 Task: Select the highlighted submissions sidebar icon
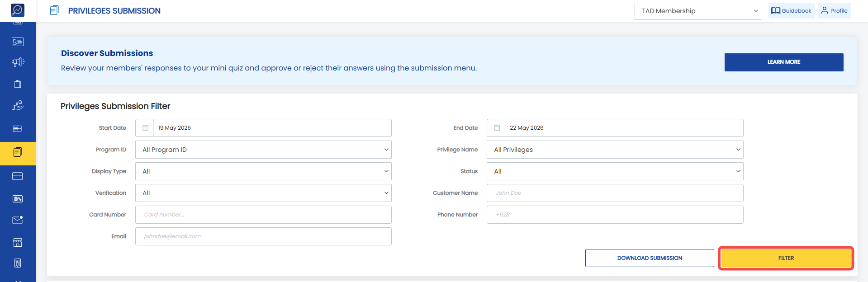(x=18, y=152)
